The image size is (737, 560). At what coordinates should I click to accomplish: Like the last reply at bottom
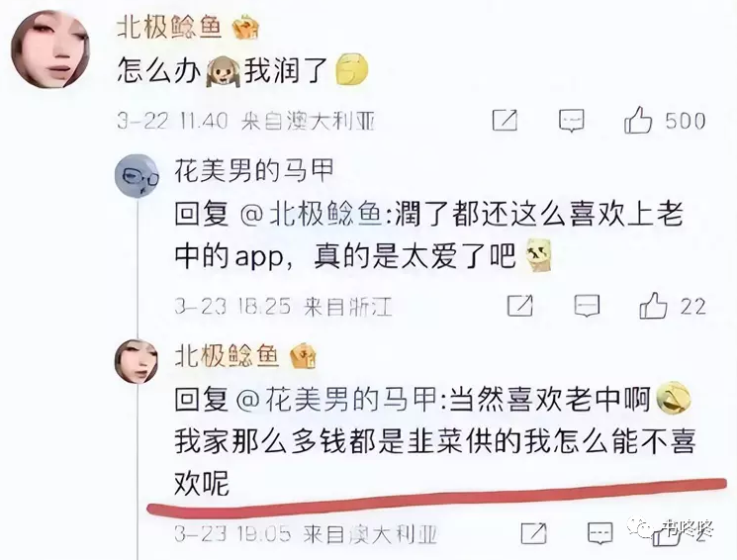[x=667, y=534]
